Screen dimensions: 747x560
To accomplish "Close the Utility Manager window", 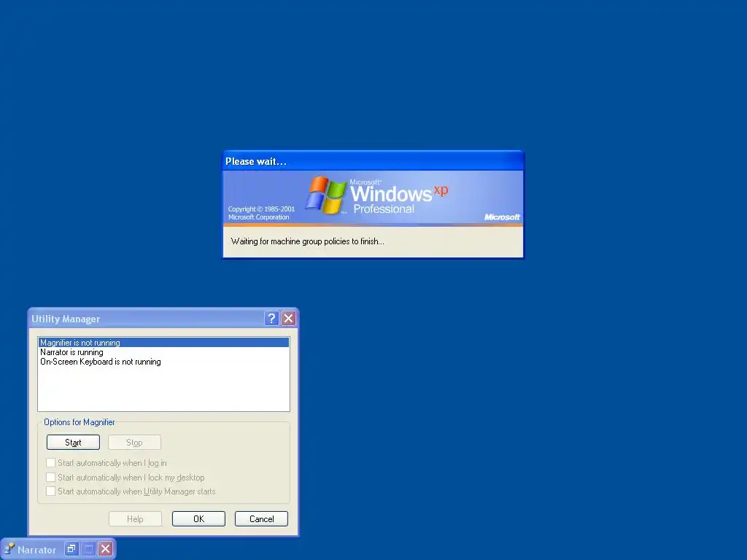I will point(288,318).
